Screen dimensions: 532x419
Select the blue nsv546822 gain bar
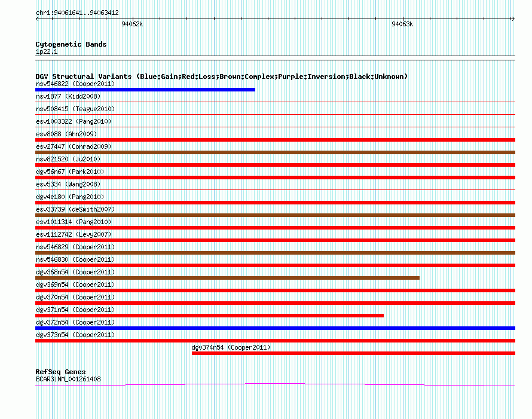pos(145,90)
